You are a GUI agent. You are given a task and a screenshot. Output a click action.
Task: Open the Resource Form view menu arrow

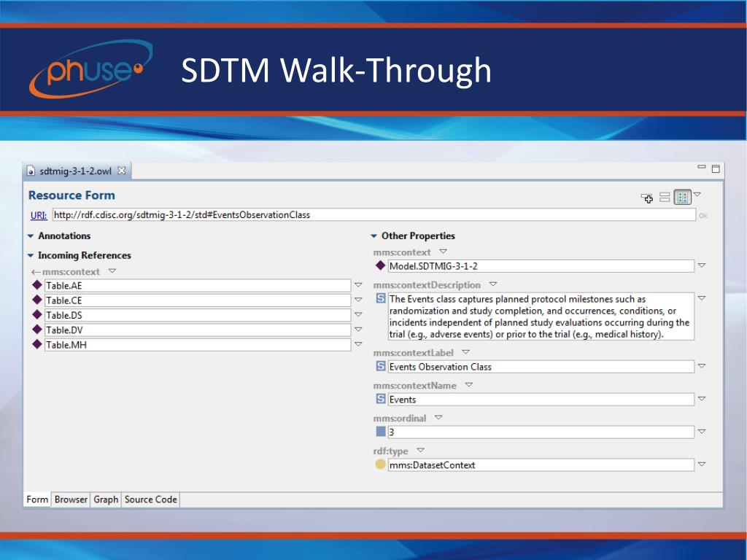(x=697, y=195)
